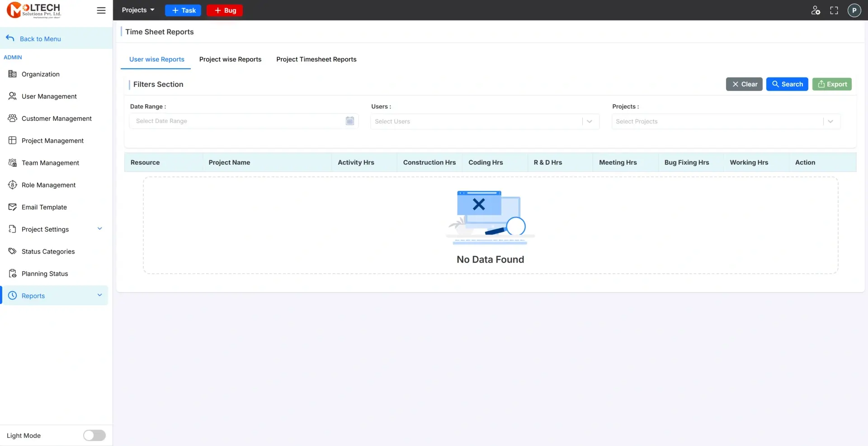
Task: Collapse the Reports section in sidebar
Action: 99,295
